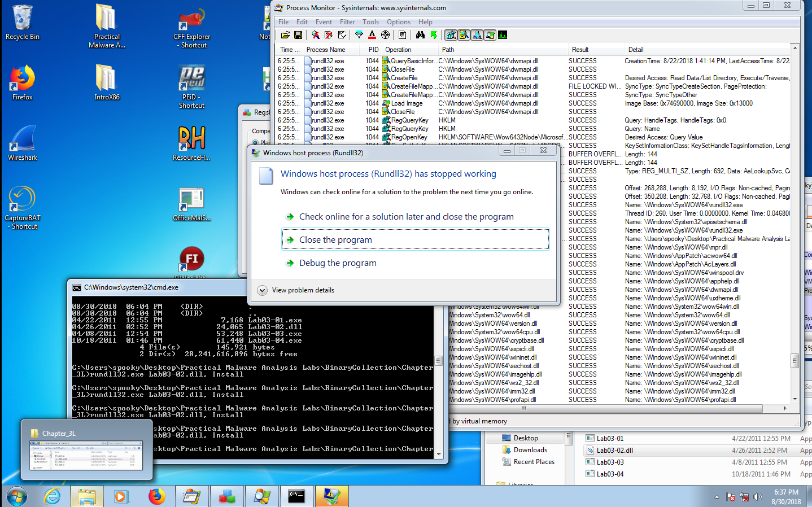Open the Practical Malware A... desktop folder
812x507 pixels.
107,25
